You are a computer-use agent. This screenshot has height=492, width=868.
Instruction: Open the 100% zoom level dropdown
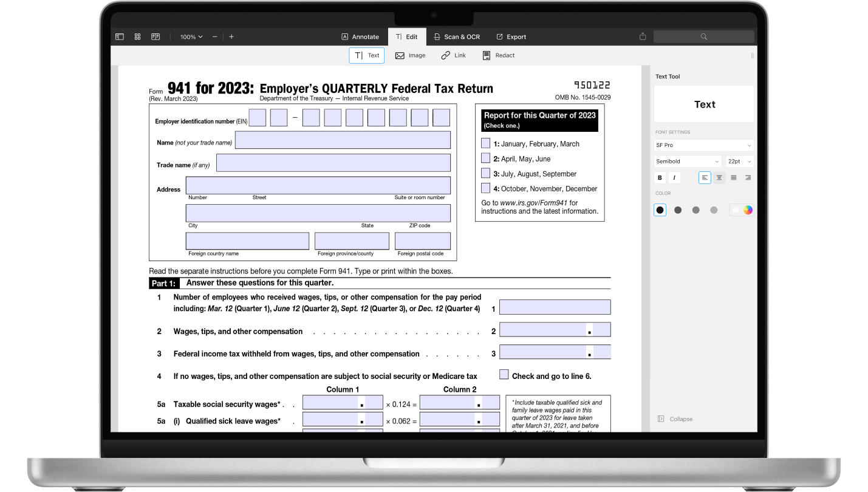click(x=191, y=37)
